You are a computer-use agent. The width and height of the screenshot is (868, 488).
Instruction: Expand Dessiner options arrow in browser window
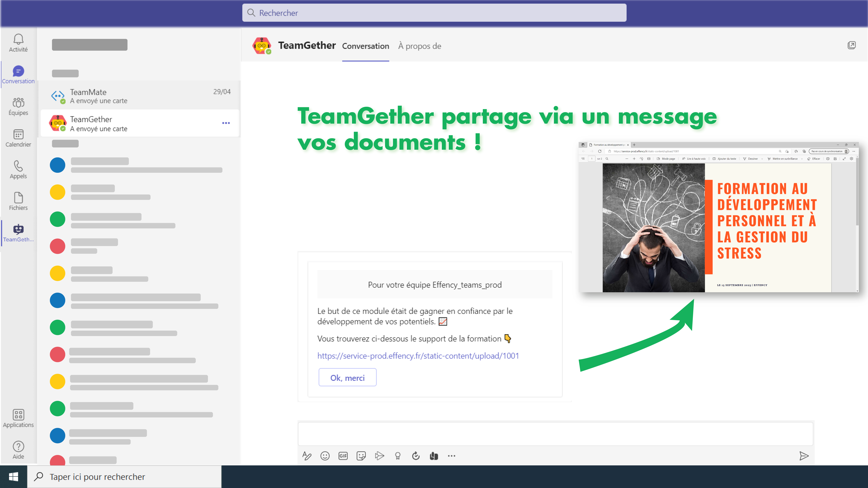click(762, 159)
